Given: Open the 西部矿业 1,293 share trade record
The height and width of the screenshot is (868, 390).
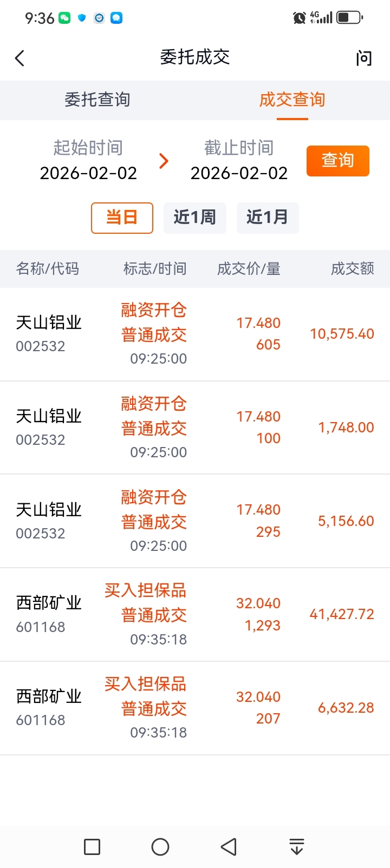Looking at the screenshot, I should [x=195, y=614].
